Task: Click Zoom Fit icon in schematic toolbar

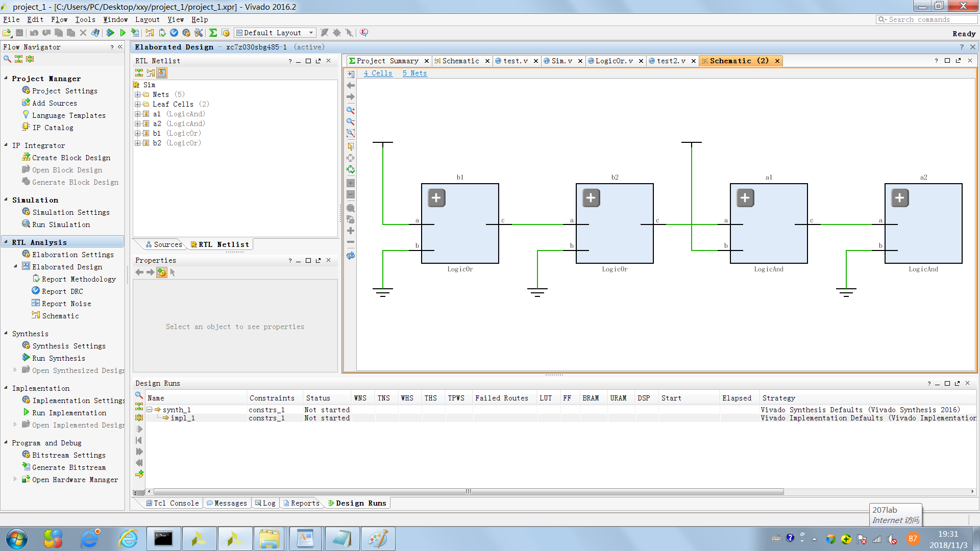Action: coord(350,134)
